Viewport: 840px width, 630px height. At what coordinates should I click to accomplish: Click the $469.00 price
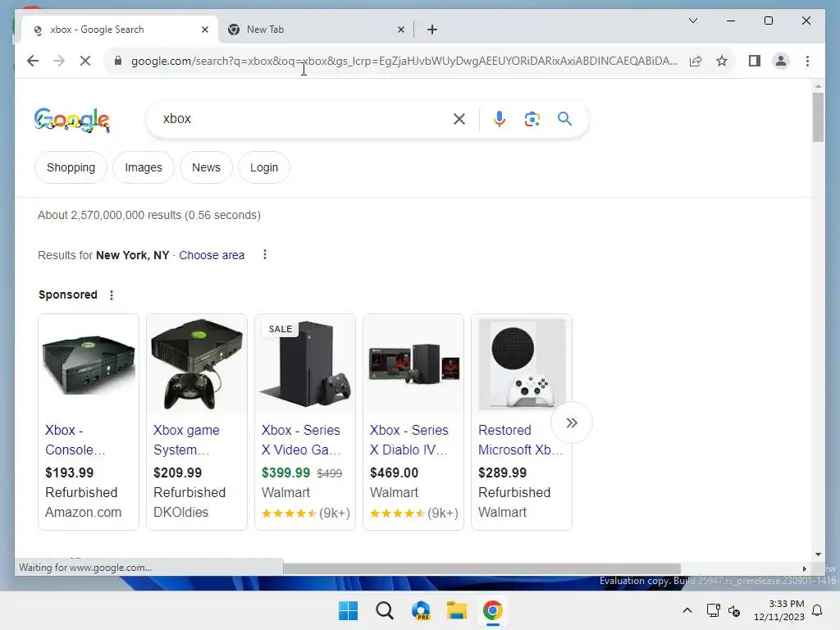point(394,473)
